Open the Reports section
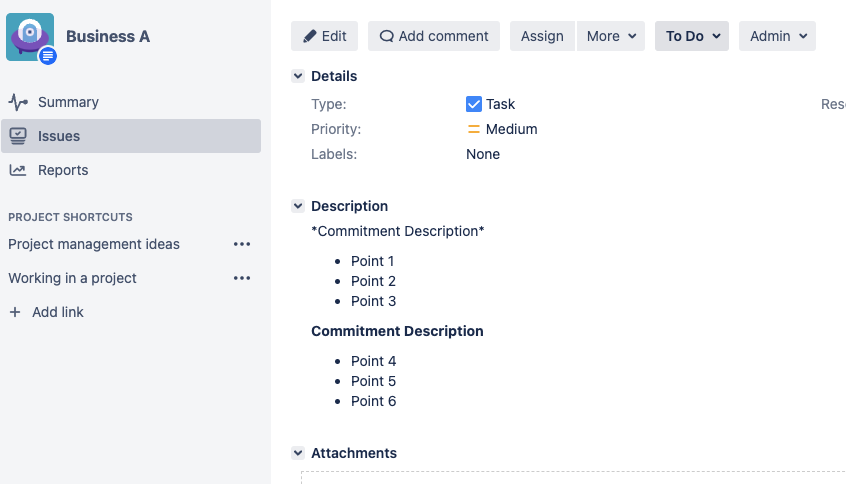Viewport: 846px width, 484px height. pyautogui.click(x=63, y=170)
